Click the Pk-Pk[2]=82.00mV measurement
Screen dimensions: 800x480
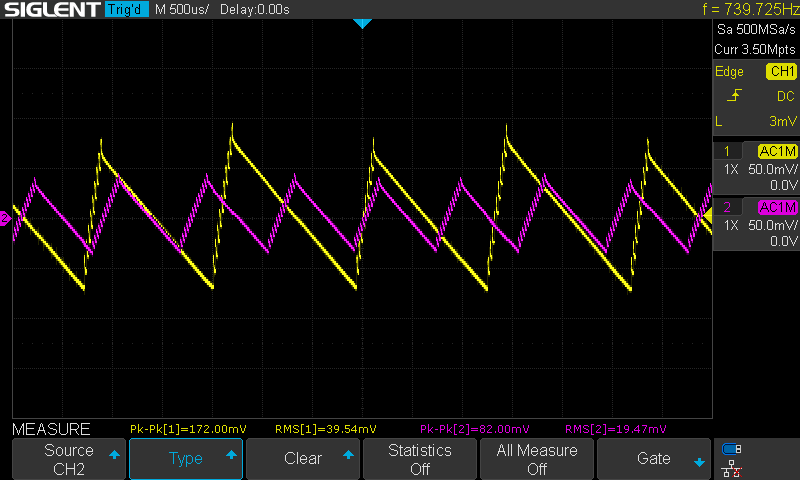[474, 429]
